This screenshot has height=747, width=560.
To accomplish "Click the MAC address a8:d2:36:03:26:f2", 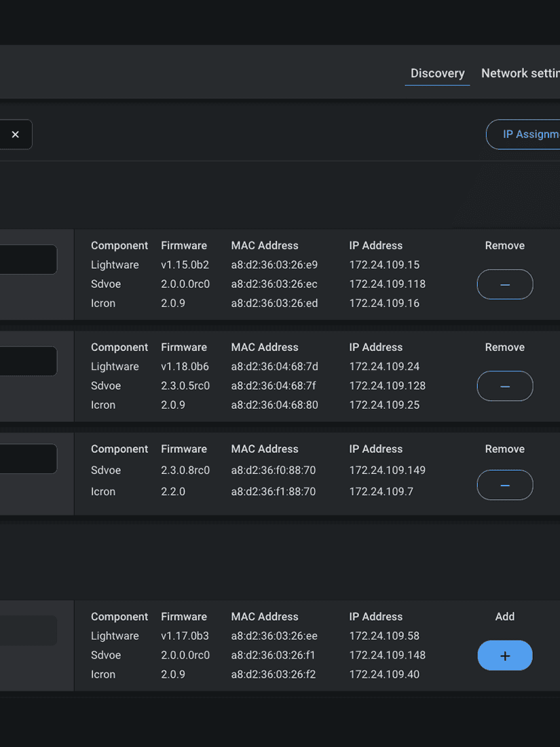I will point(274,674).
